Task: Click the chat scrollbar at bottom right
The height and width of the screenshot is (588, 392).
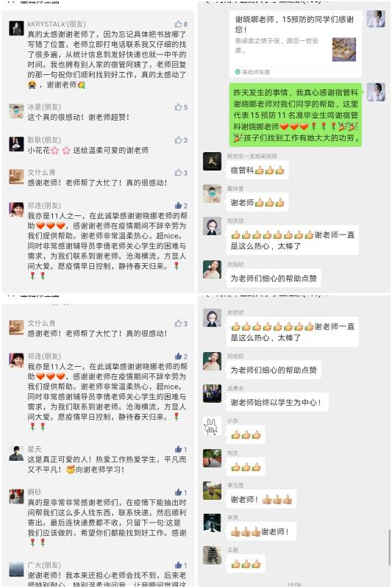Action: click(x=389, y=547)
